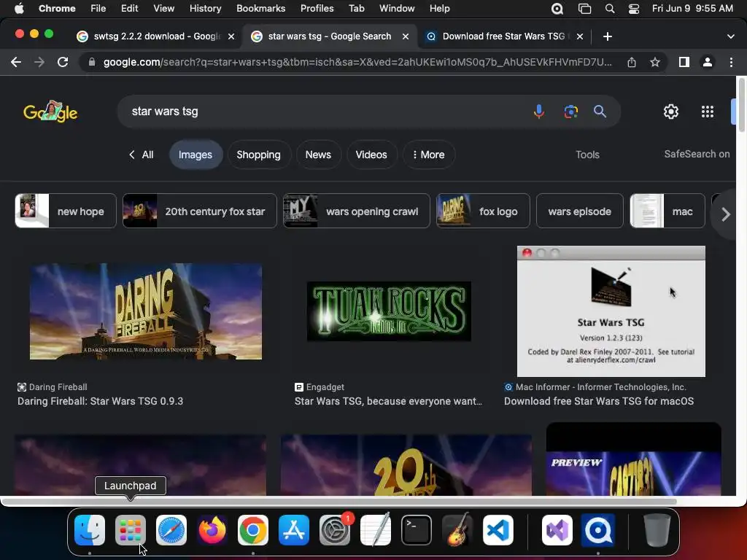747x560 pixels.
Task: Open the Google apps grid
Action: [708, 112]
